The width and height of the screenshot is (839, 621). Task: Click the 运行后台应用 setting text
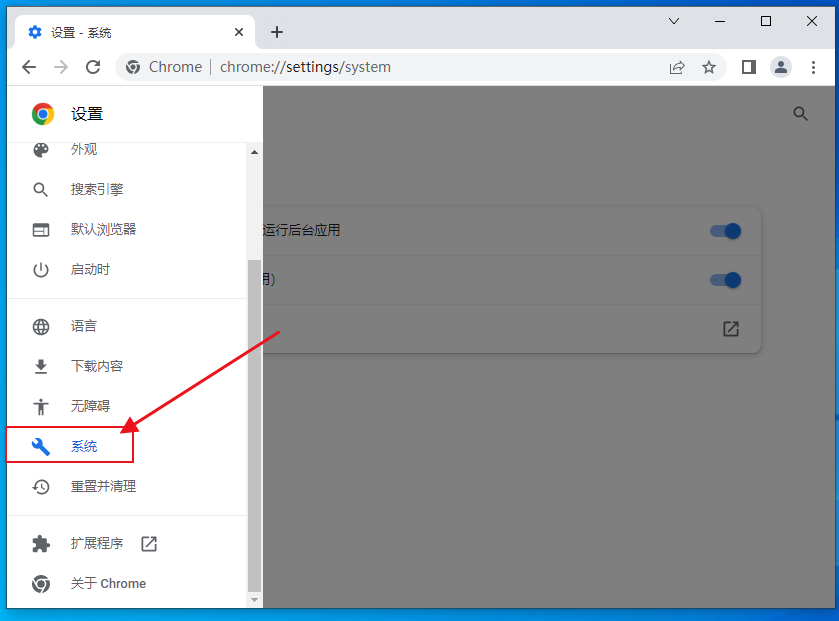pos(302,231)
